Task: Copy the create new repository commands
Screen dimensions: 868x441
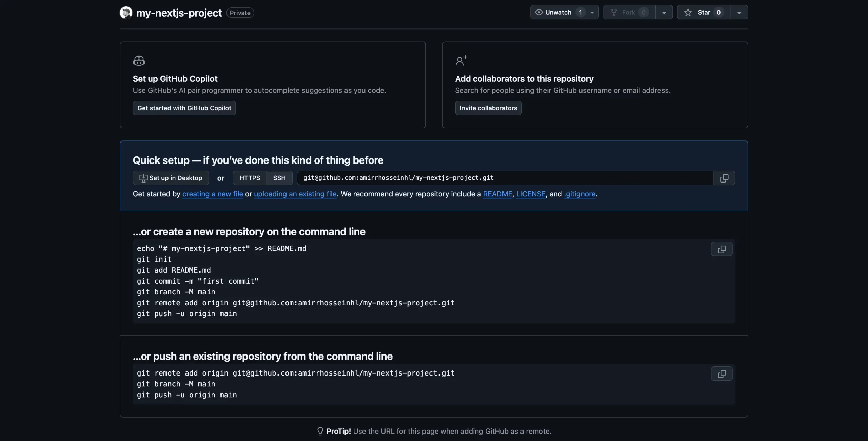Action: [x=722, y=249]
